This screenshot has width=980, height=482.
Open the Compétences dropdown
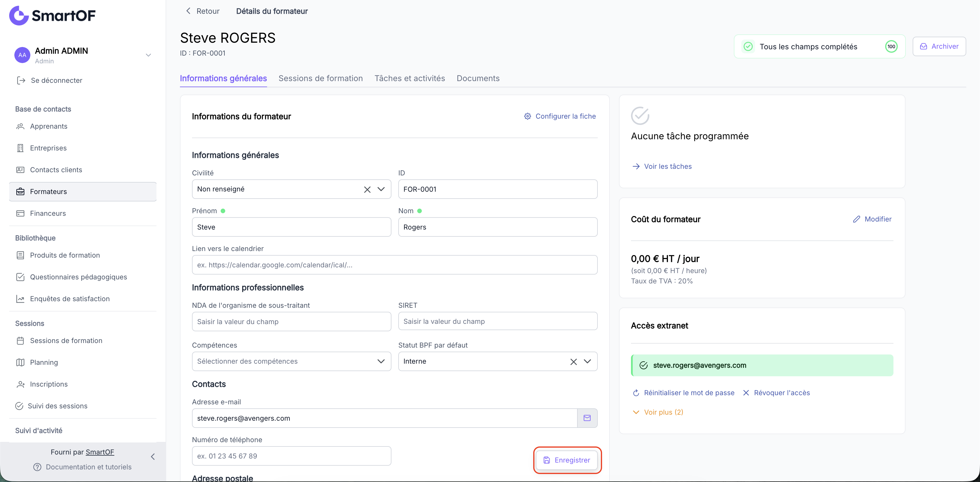pyautogui.click(x=291, y=361)
